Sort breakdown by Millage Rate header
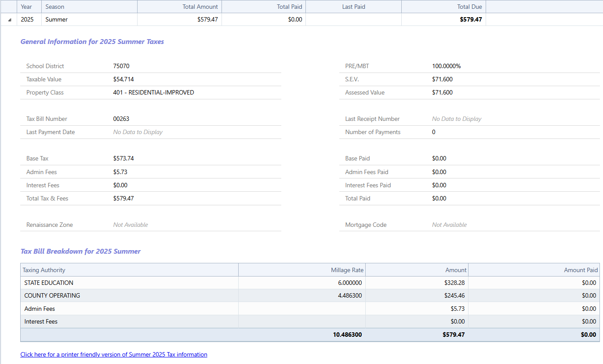The width and height of the screenshot is (603, 364). [346, 270]
